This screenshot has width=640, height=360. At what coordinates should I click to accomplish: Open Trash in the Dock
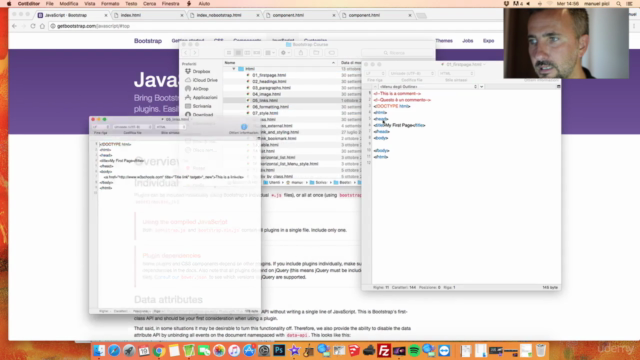click(541, 351)
